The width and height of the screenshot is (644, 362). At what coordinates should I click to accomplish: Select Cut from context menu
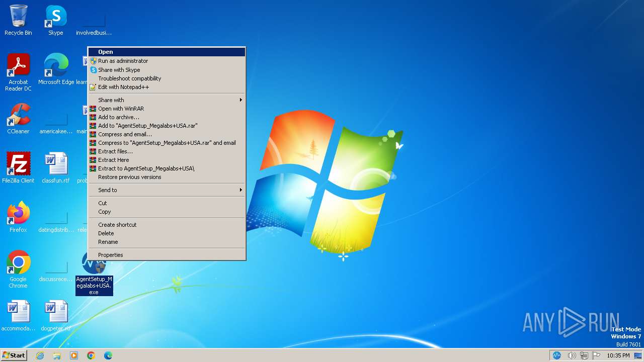pos(167,203)
